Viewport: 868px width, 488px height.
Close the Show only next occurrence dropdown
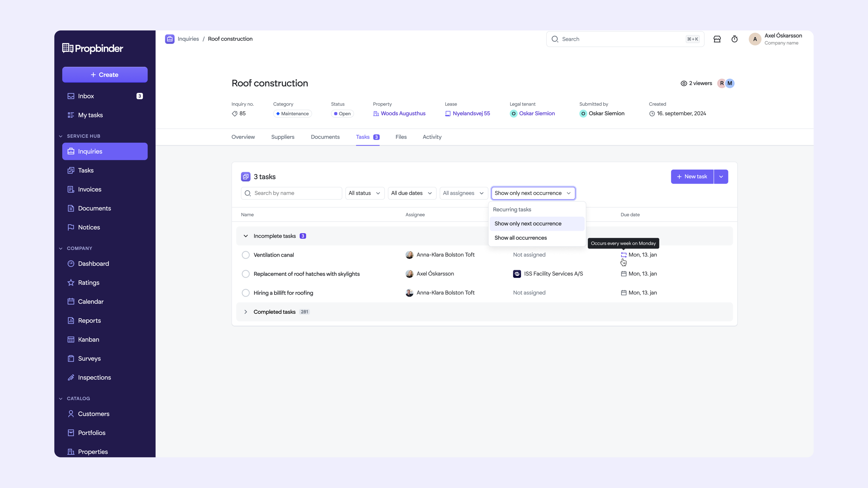[533, 193]
